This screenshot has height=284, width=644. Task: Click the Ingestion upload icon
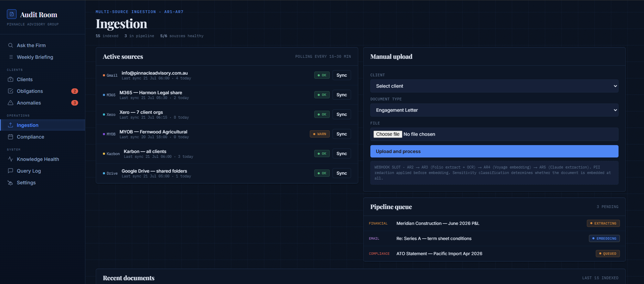[11, 125]
